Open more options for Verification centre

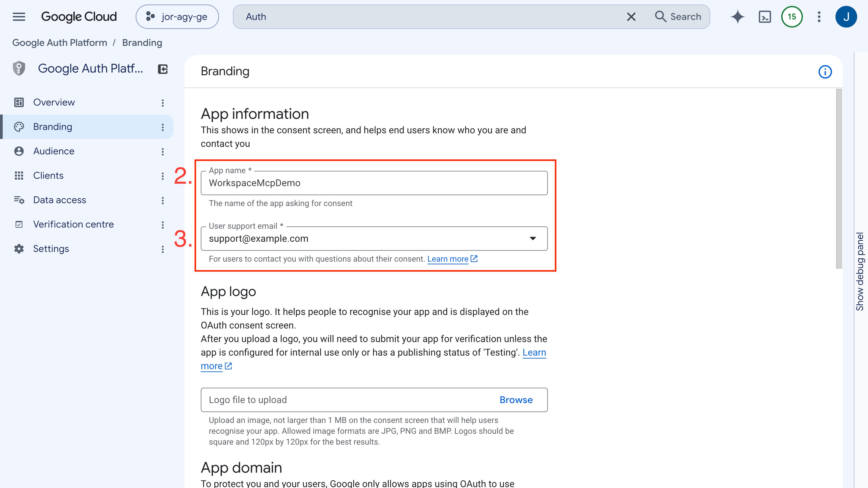[163, 225]
